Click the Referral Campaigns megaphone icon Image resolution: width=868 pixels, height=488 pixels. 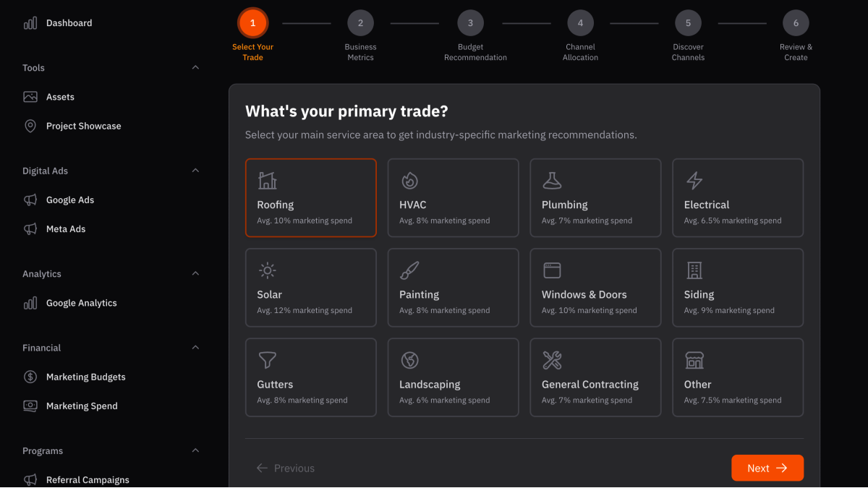tap(30, 480)
